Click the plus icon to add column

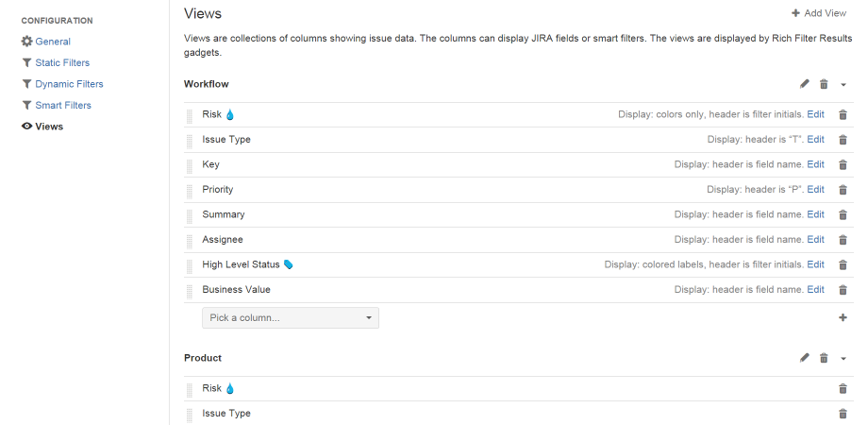(x=843, y=318)
